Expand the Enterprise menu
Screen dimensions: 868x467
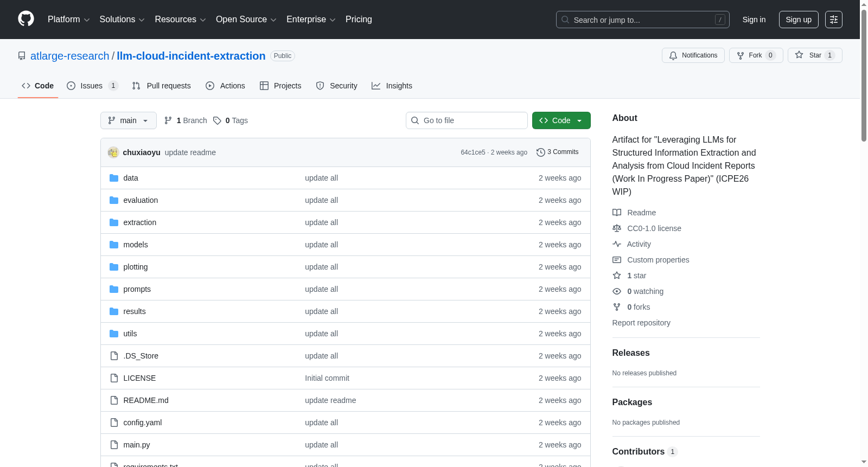tap(311, 20)
